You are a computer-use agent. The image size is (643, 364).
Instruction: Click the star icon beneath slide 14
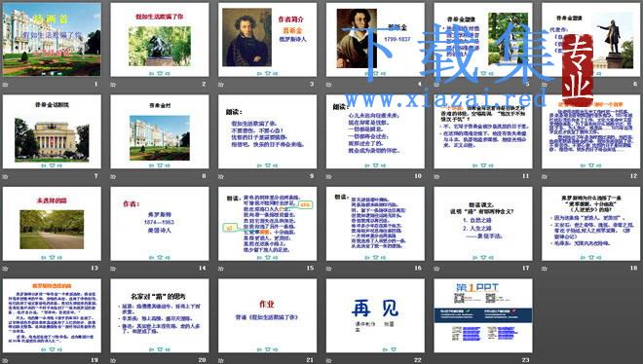coord(113,269)
